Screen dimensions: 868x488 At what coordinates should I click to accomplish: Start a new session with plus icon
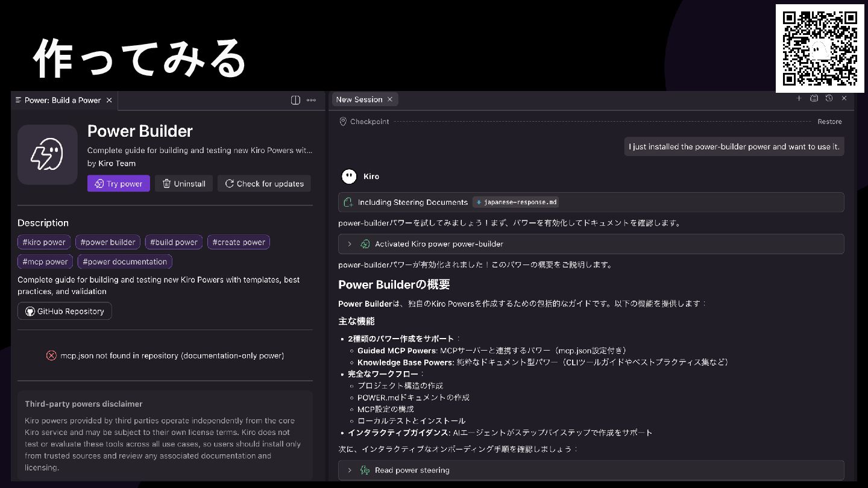(x=799, y=98)
